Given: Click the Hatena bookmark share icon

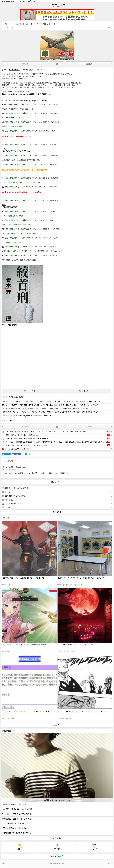Looking at the screenshot, I should 26,454.
